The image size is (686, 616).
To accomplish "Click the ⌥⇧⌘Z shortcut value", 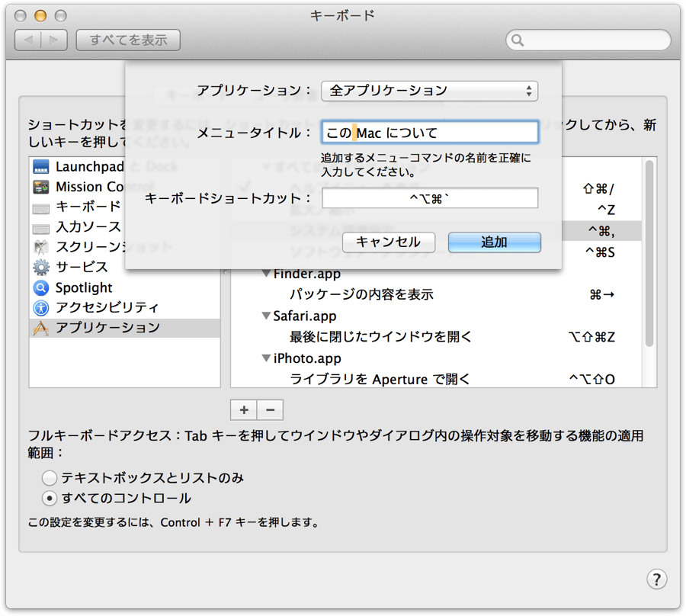I will click(591, 337).
